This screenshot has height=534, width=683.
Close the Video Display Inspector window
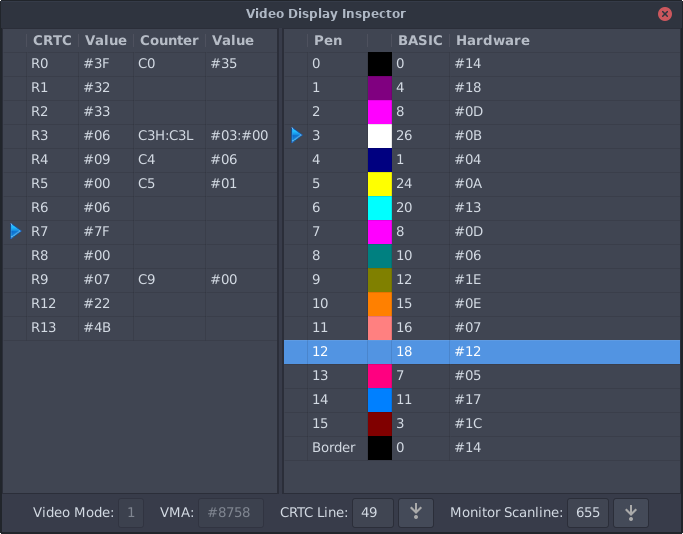[x=665, y=14]
